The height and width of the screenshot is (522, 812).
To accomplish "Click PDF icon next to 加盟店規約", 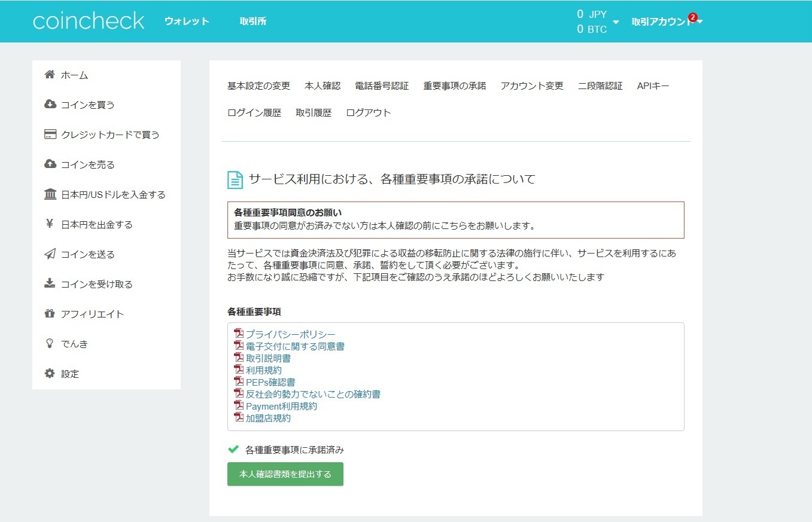I will pos(239,417).
